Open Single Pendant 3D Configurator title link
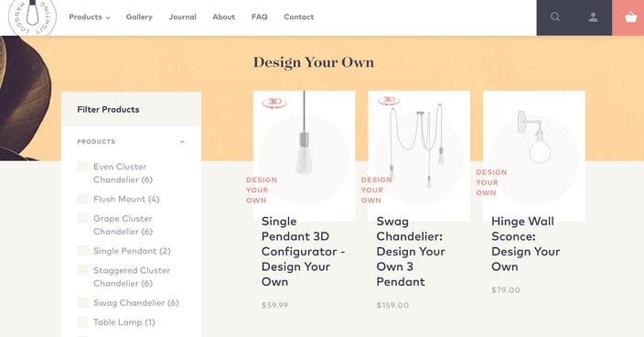The height and width of the screenshot is (337, 644). 303,252
